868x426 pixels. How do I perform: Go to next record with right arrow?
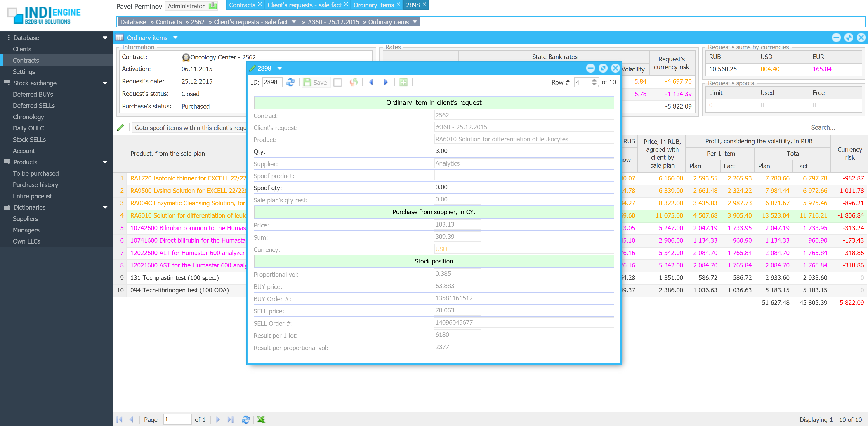point(386,82)
